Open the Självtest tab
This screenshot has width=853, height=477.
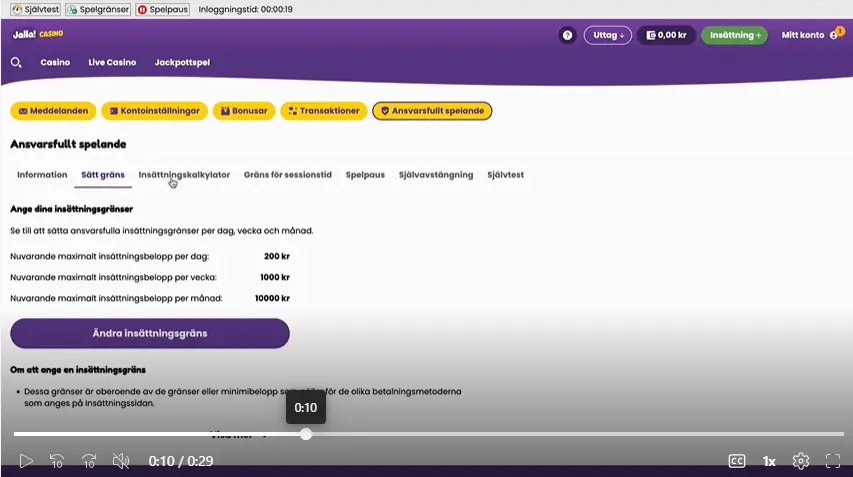[505, 175]
